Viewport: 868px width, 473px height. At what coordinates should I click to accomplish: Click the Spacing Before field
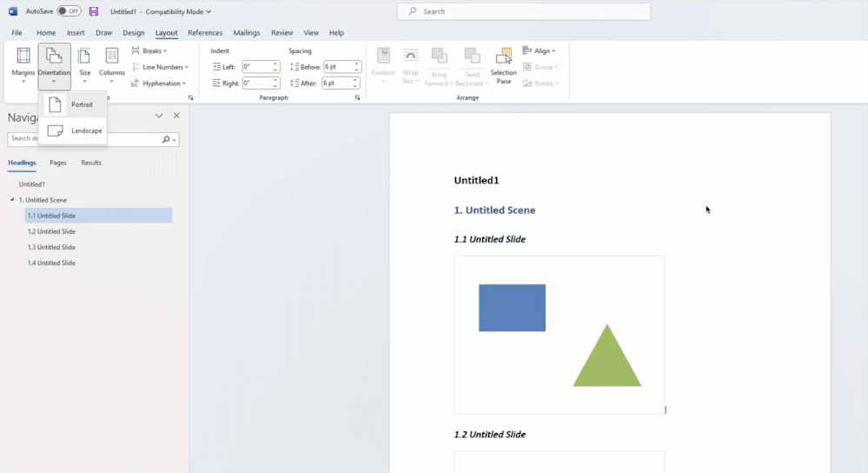[x=338, y=66]
